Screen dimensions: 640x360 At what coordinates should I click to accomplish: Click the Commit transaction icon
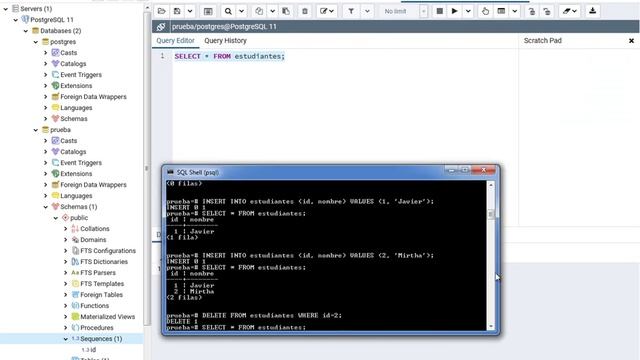[531, 11]
